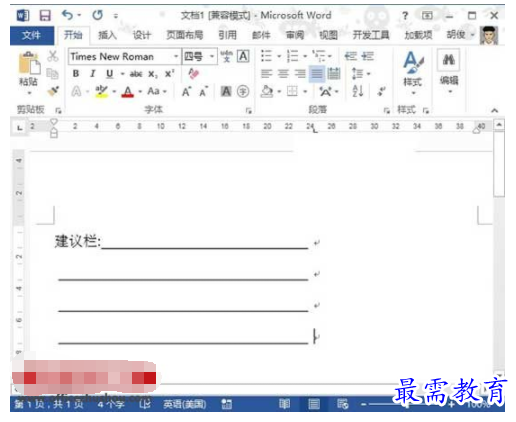Toggle strikethrough abc formatting
The height and width of the screenshot is (422, 516).
pos(136,74)
